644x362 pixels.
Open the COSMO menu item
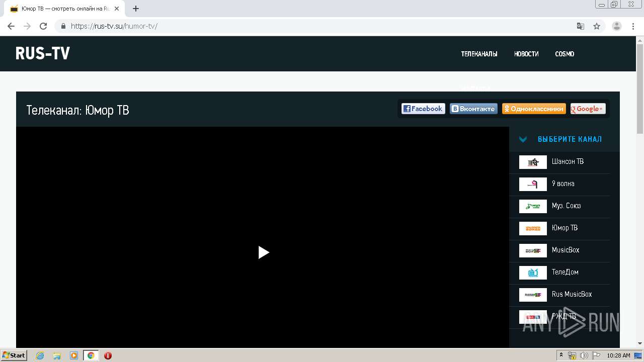click(565, 54)
